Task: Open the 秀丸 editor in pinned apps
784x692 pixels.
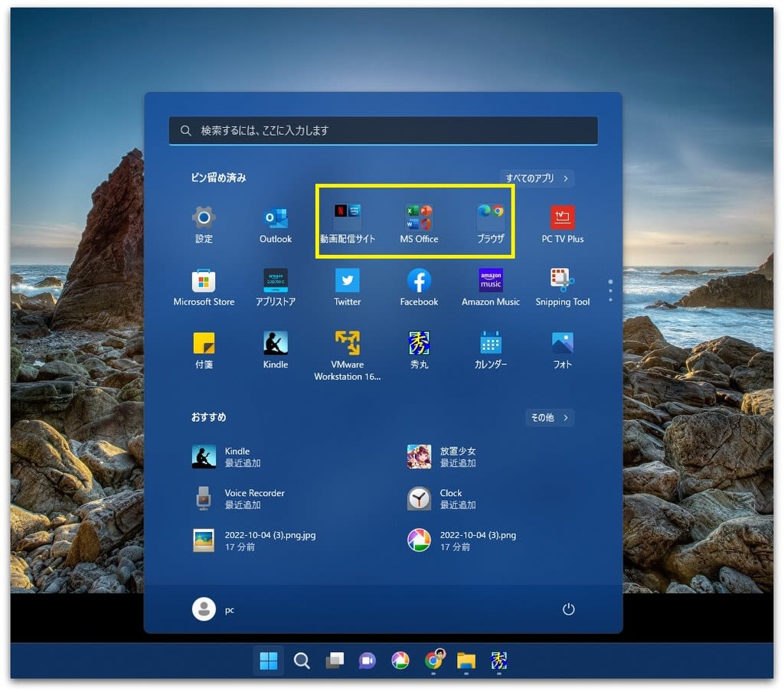Action: pos(419,350)
